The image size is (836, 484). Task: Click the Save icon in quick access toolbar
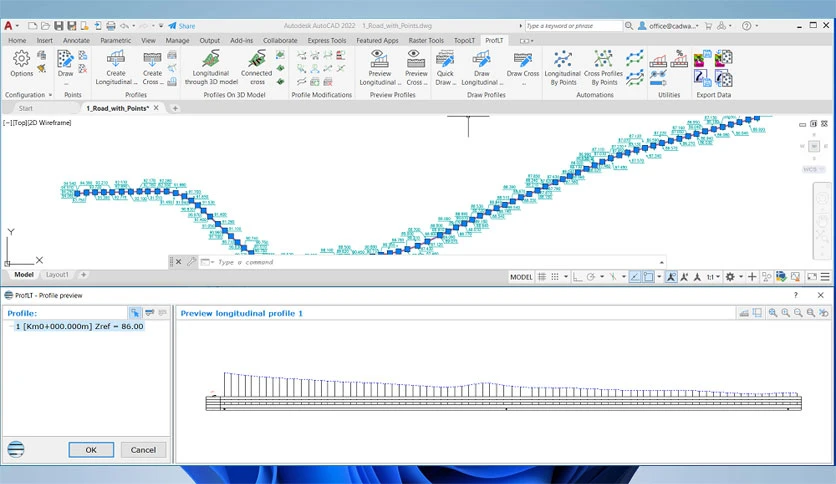[x=59, y=26]
